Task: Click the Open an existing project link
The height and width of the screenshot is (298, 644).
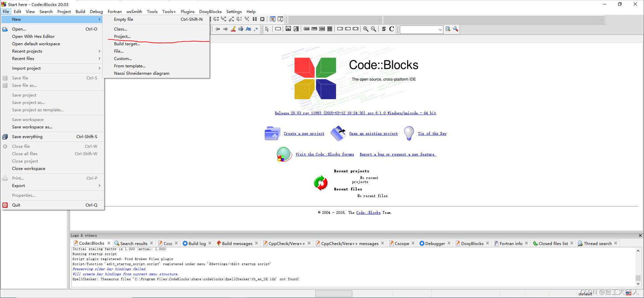Action: coord(373,133)
